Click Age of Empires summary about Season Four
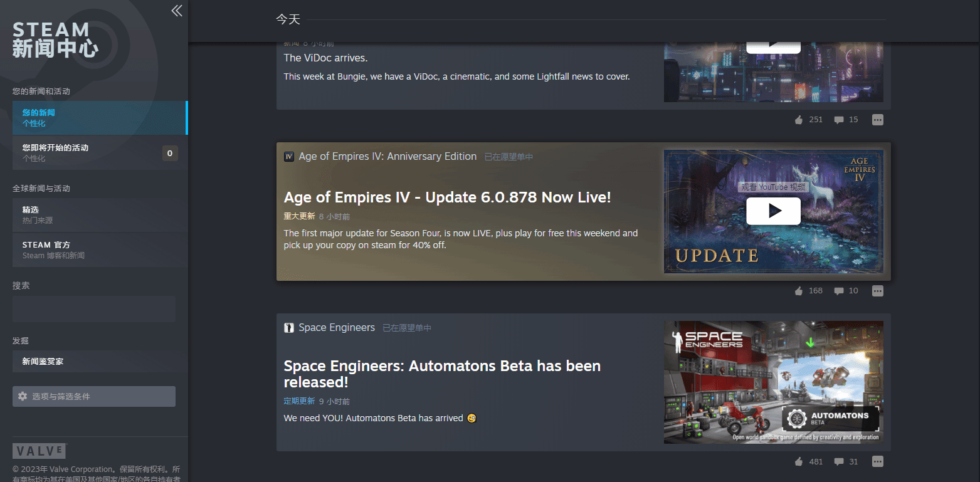Screen dimensions: 980x482 pos(461,239)
